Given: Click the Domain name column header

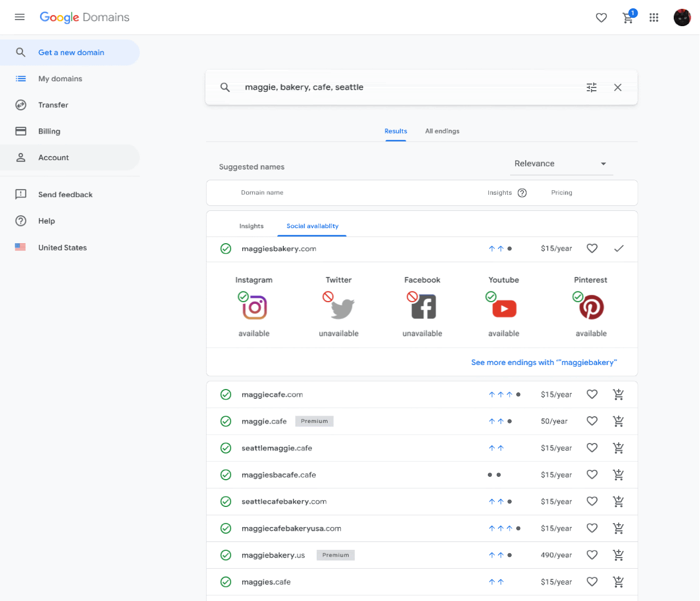Looking at the screenshot, I should [262, 193].
